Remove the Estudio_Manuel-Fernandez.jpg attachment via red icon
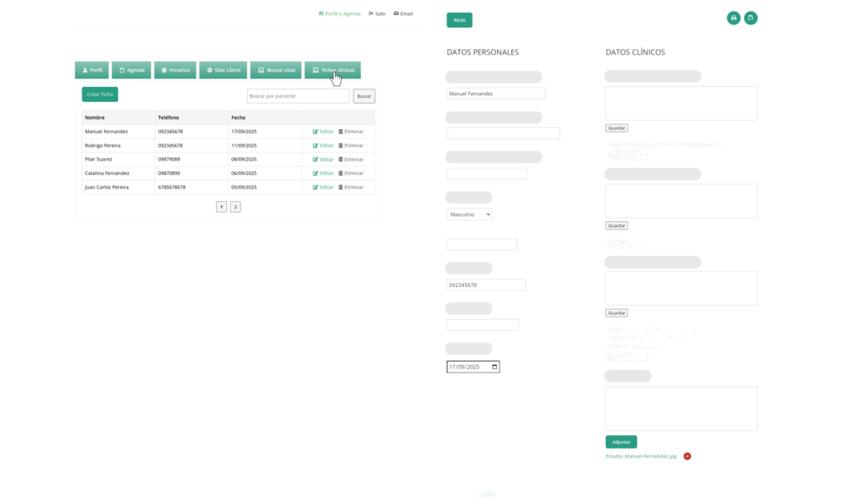Screen dimensions: 858x504 coord(687,456)
